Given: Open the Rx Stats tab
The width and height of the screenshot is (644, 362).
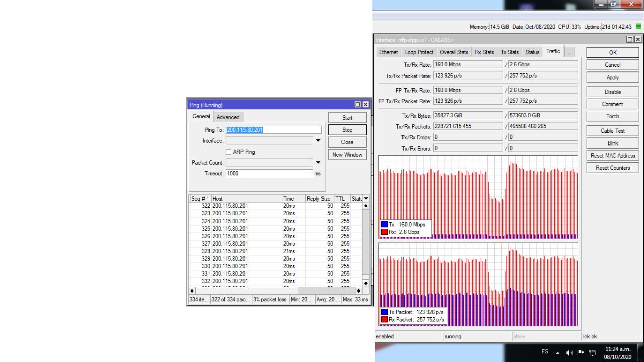Looking at the screenshot, I should click(x=484, y=52).
